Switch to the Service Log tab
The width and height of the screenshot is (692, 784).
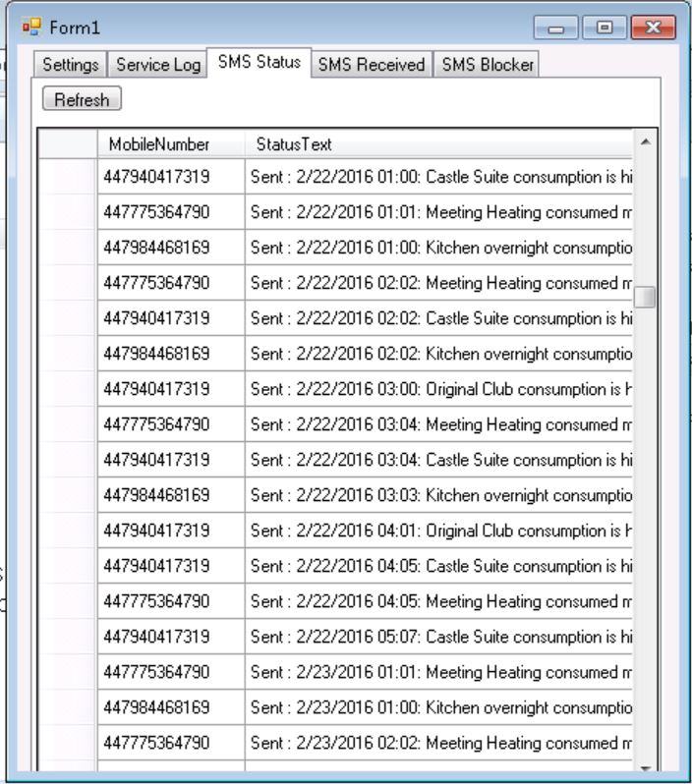[x=157, y=65]
